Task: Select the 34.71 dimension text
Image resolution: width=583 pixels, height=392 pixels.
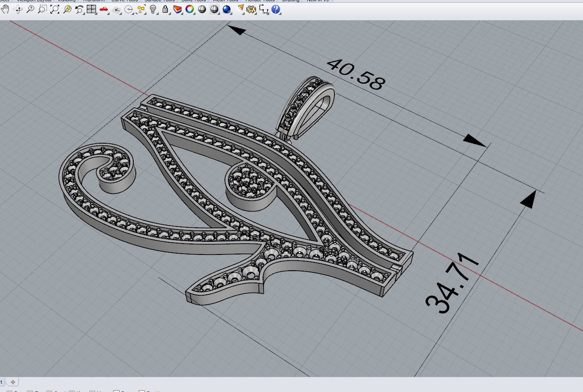Action: tap(452, 283)
